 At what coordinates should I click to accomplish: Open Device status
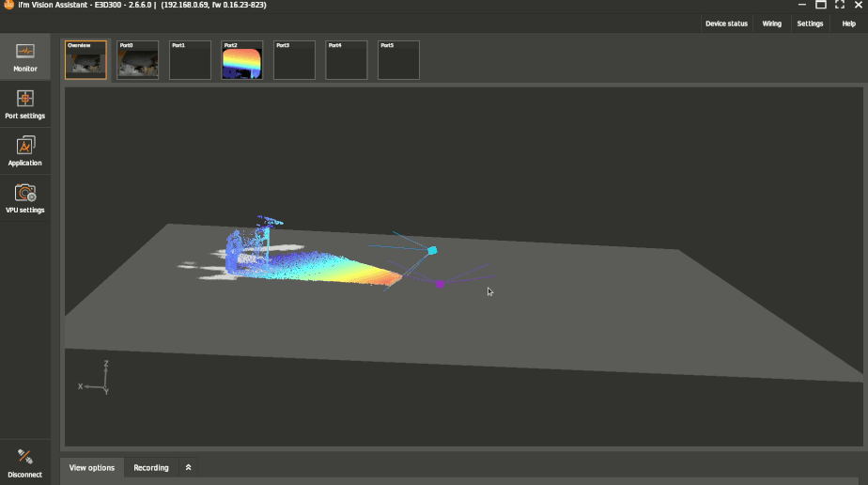pos(726,23)
